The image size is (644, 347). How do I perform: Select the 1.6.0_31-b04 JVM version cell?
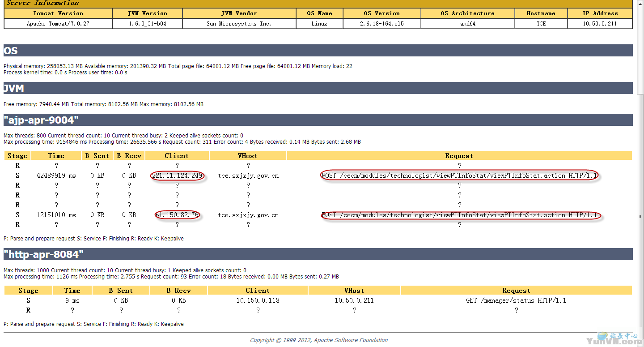click(147, 24)
